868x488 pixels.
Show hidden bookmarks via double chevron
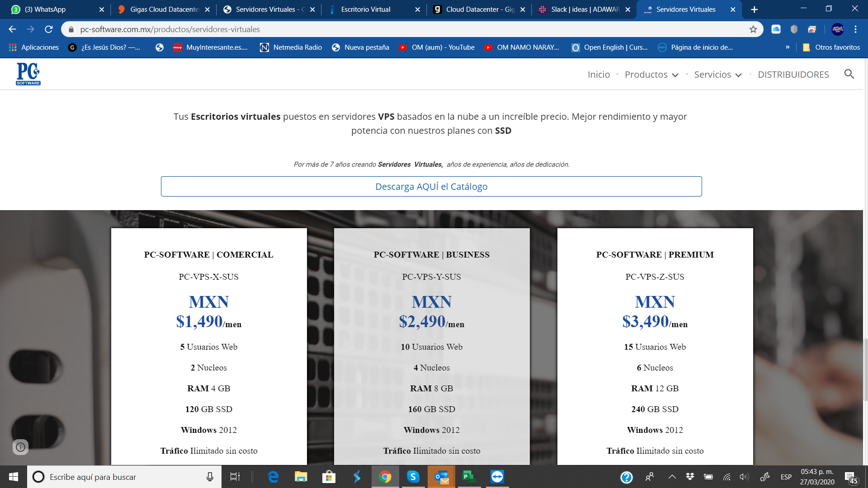point(788,47)
